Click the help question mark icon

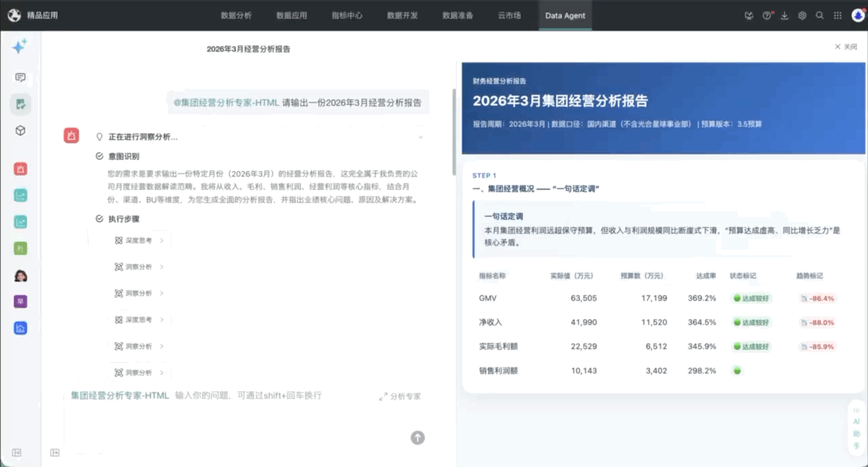click(x=767, y=16)
